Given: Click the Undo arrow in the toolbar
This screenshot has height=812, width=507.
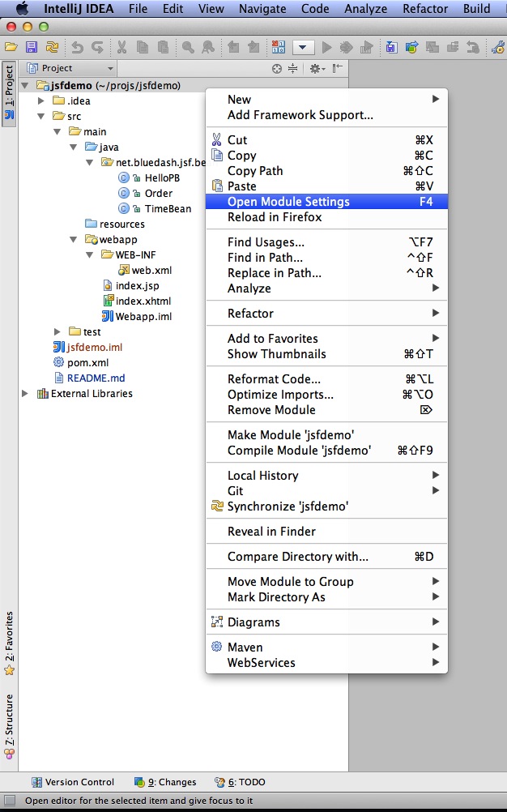Looking at the screenshot, I should 77,48.
